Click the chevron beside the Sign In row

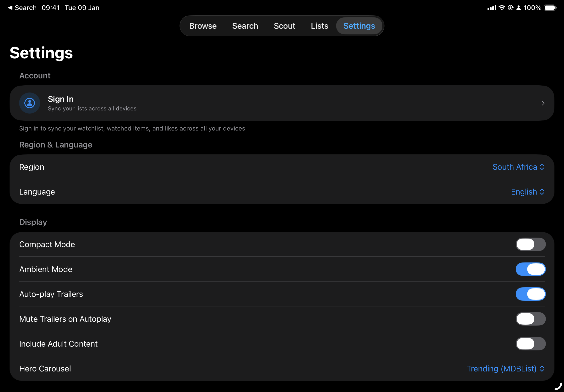click(542, 103)
